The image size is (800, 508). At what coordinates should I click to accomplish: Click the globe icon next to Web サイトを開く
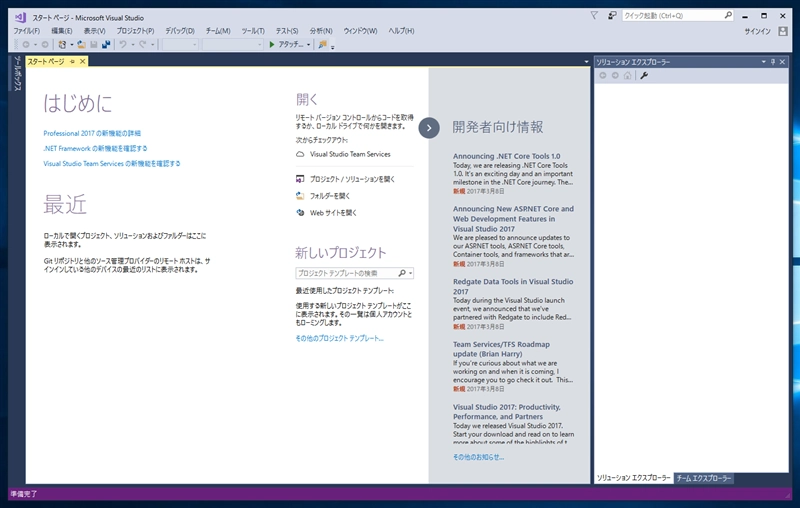coord(300,213)
